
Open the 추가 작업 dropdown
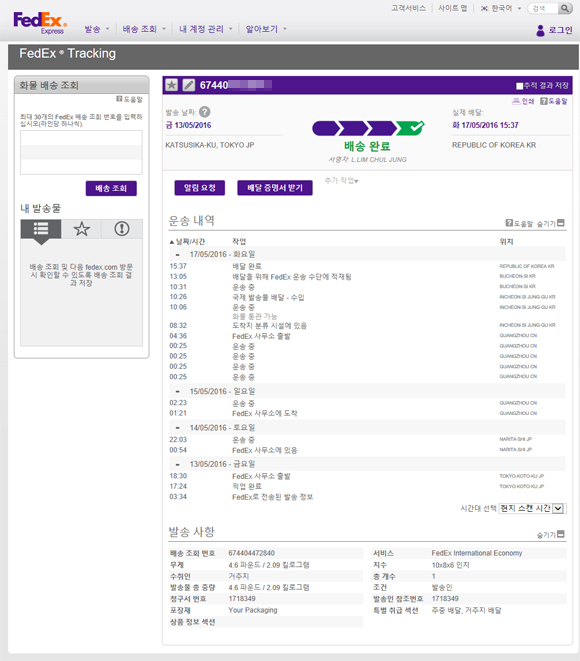[x=341, y=180]
